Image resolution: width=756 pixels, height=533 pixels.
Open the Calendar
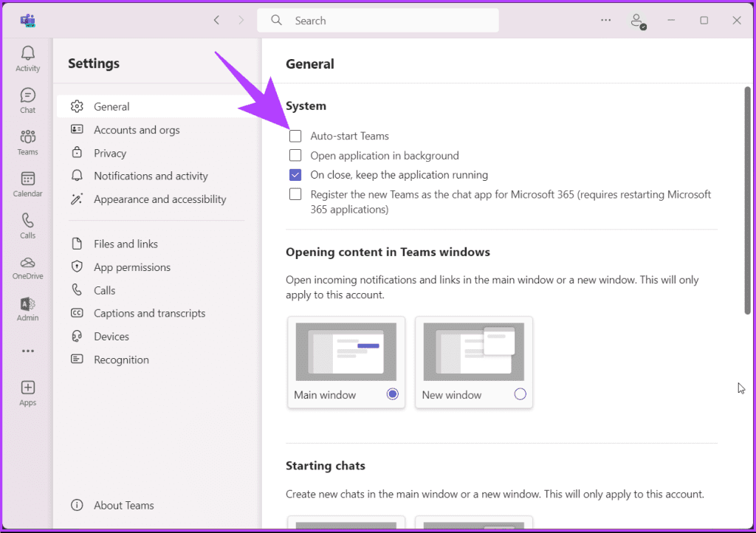pyautogui.click(x=27, y=183)
